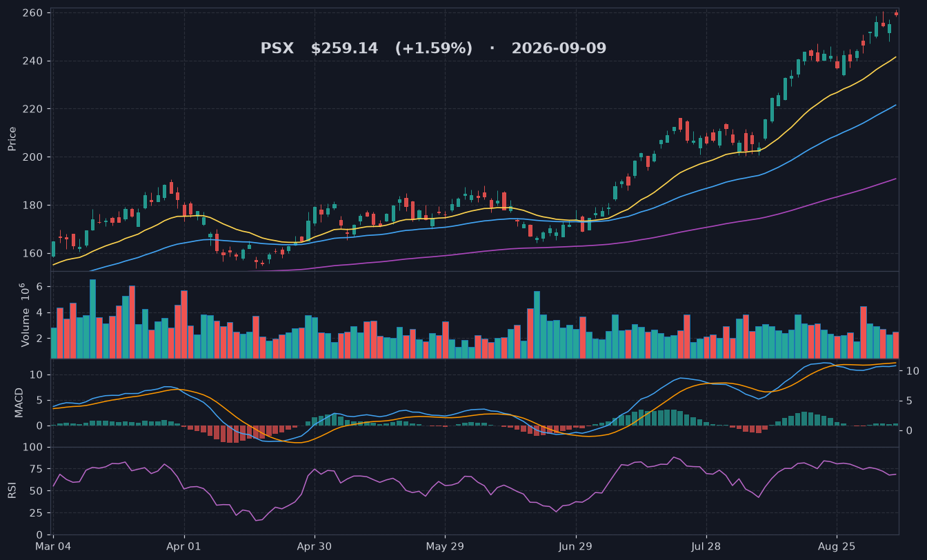Click the Mar 04 date tick
Image resolution: width=927 pixels, height=560 pixels.
pos(53,547)
